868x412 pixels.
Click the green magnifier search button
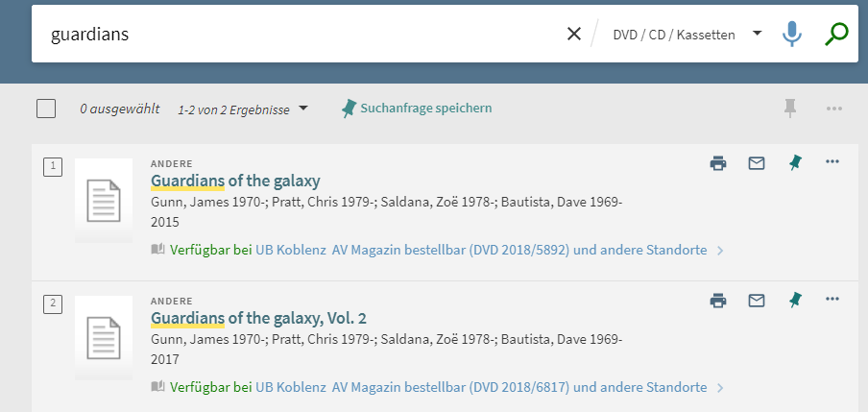click(x=836, y=35)
